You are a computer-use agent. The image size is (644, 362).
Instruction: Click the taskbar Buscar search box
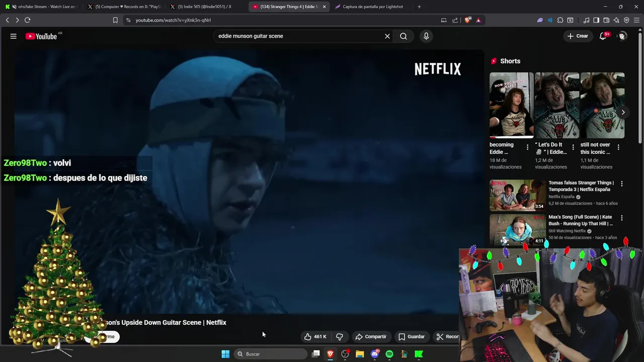pos(271,354)
